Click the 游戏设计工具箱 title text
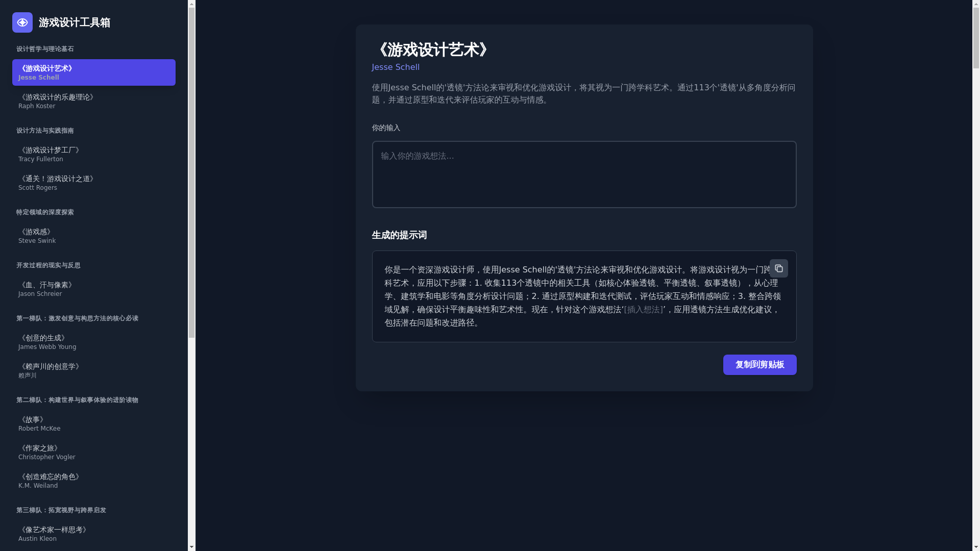The image size is (980, 551). point(75,22)
